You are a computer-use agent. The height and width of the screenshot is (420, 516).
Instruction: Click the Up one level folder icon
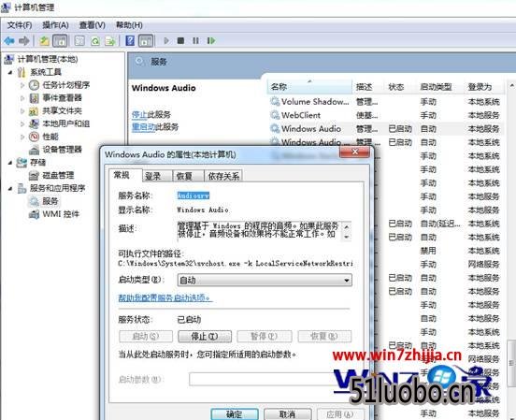coord(45,41)
